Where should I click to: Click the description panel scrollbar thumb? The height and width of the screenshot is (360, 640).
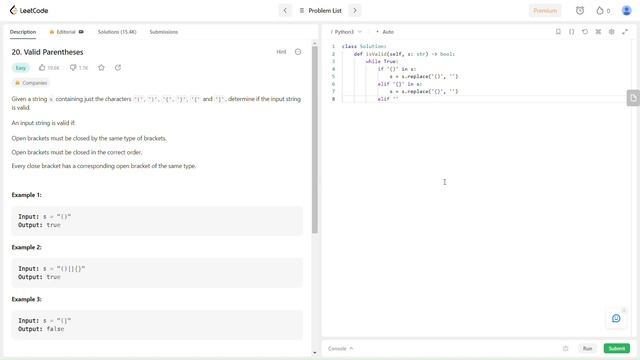point(315,139)
